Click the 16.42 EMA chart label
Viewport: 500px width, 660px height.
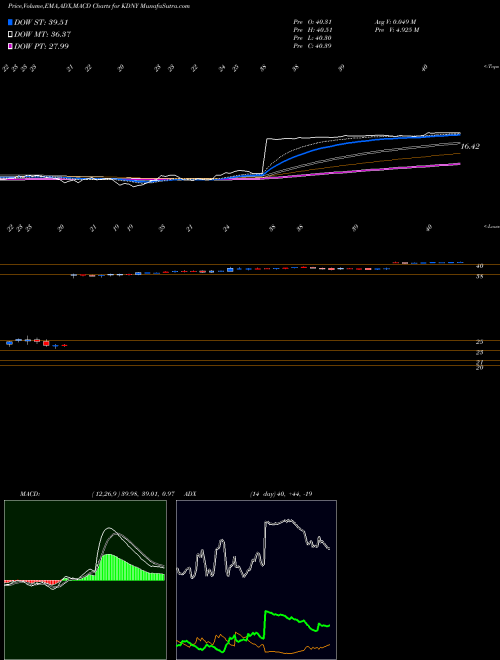pos(470,146)
